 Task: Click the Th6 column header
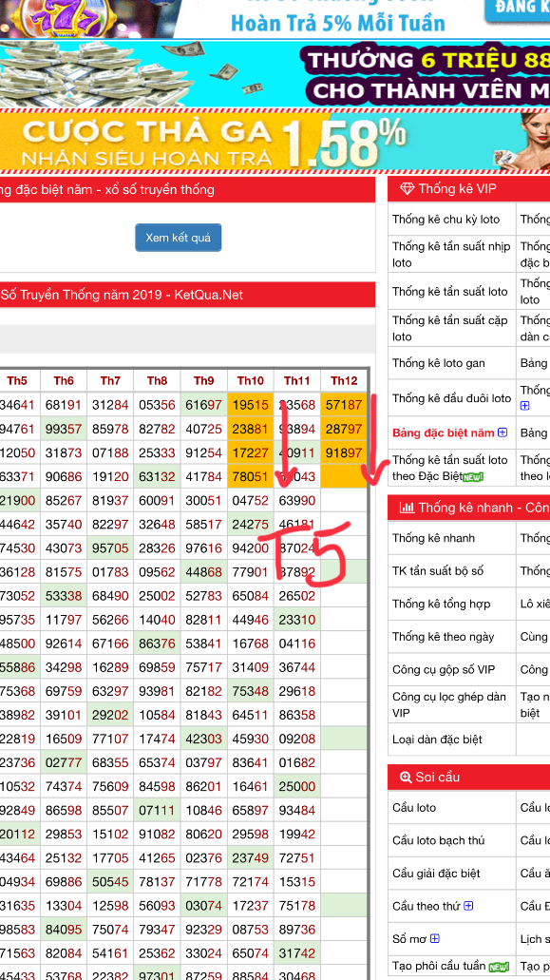[64, 380]
